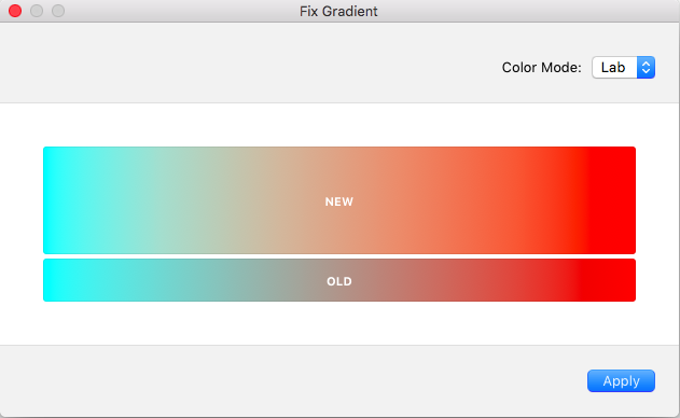Click the Fix Gradient window title
The image size is (680, 418).
pos(338,11)
